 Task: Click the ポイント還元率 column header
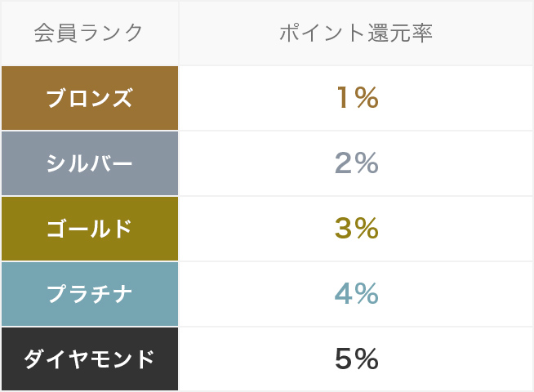pyautogui.click(x=355, y=33)
